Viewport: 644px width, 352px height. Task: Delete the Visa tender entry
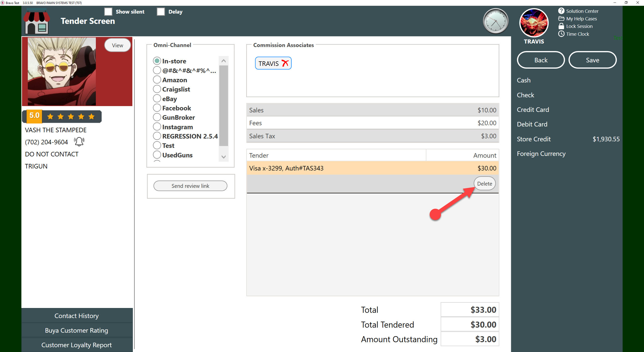[x=485, y=184]
